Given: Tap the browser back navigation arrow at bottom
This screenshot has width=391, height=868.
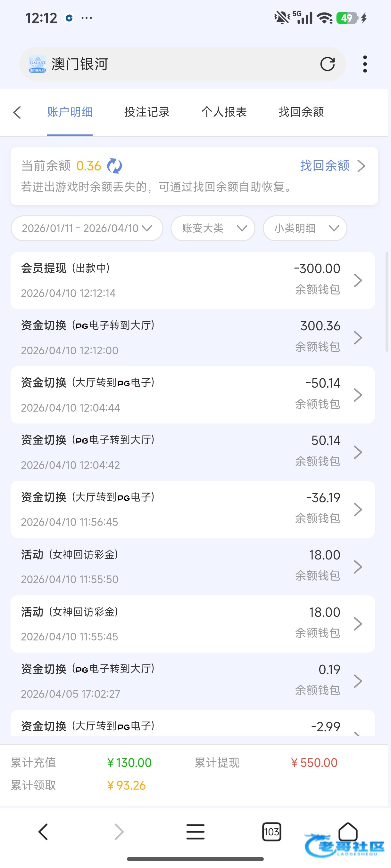Looking at the screenshot, I should (x=43, y=832).
